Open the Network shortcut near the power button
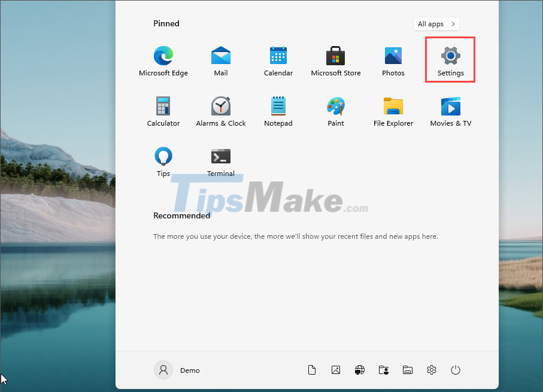 pyautogui.click(x=360, y=370)
